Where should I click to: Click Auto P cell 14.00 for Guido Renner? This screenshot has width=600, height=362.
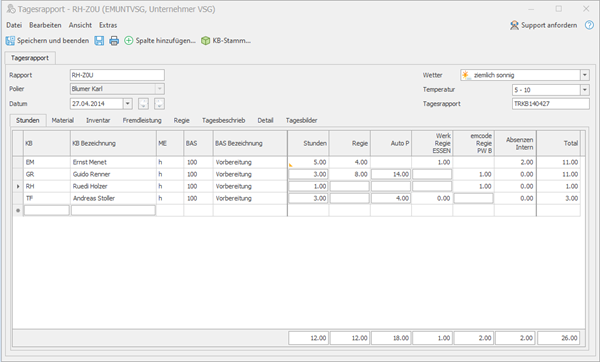pyautogui.click(x=391, y=174)
